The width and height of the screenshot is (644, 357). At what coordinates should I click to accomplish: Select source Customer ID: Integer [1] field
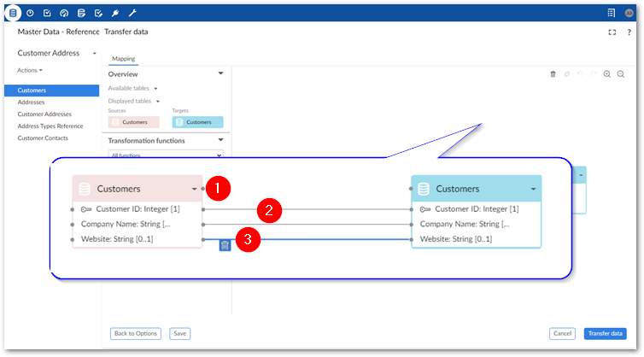[x=138, y=209]
